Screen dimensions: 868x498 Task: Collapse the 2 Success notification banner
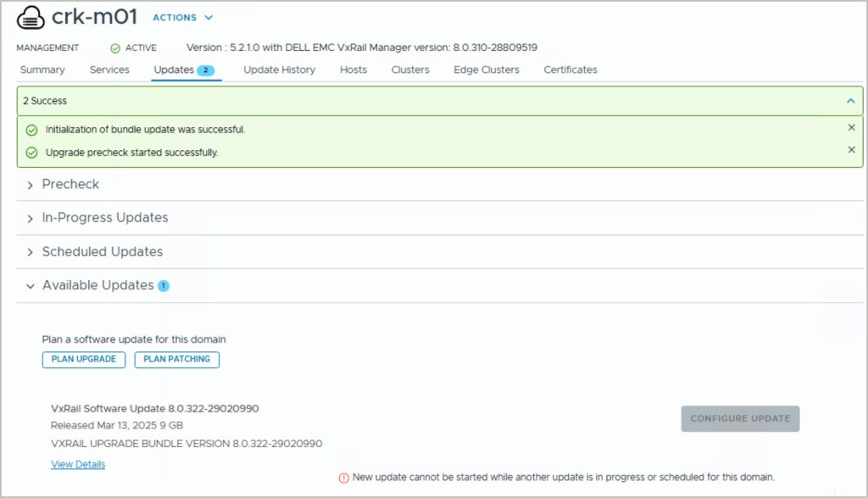tap(850, 100)
